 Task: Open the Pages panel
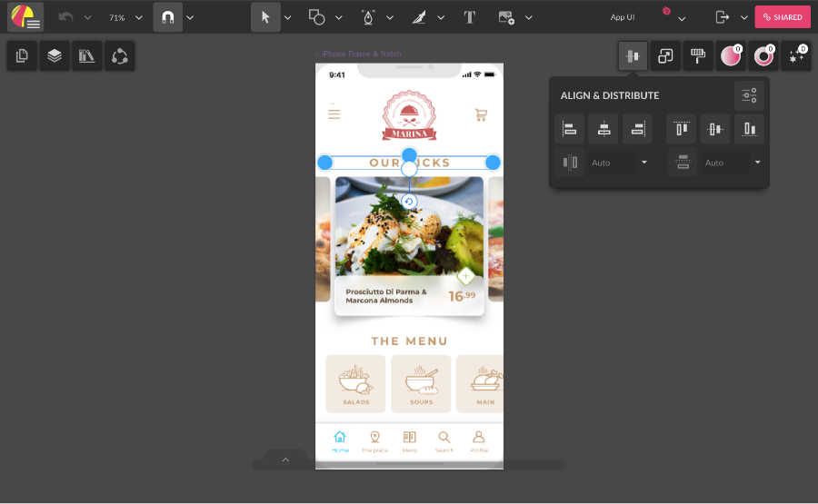(22, 56)
